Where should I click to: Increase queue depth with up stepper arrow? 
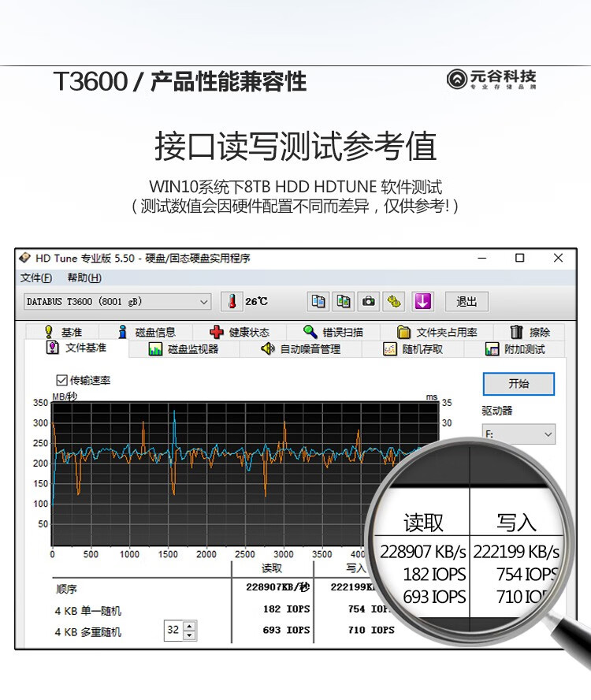point(190,626)
